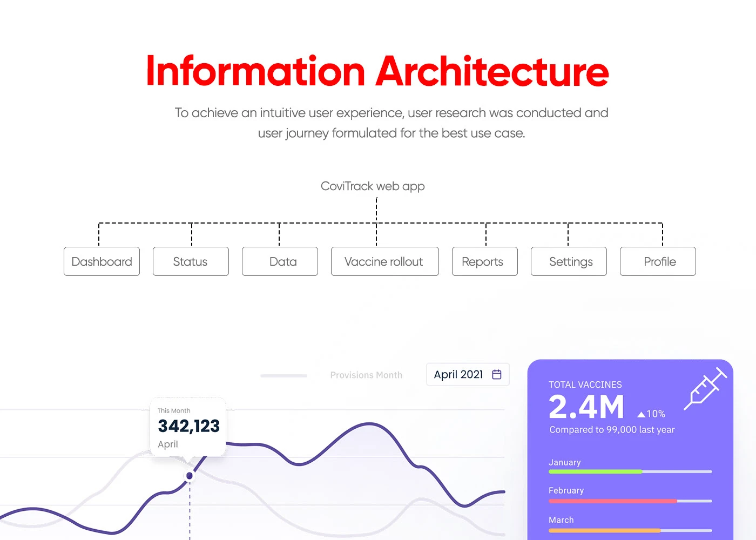This screenshot has width=756, height=540.
Task: Click the TOTAL VACCINES heading
Action: 585,384
